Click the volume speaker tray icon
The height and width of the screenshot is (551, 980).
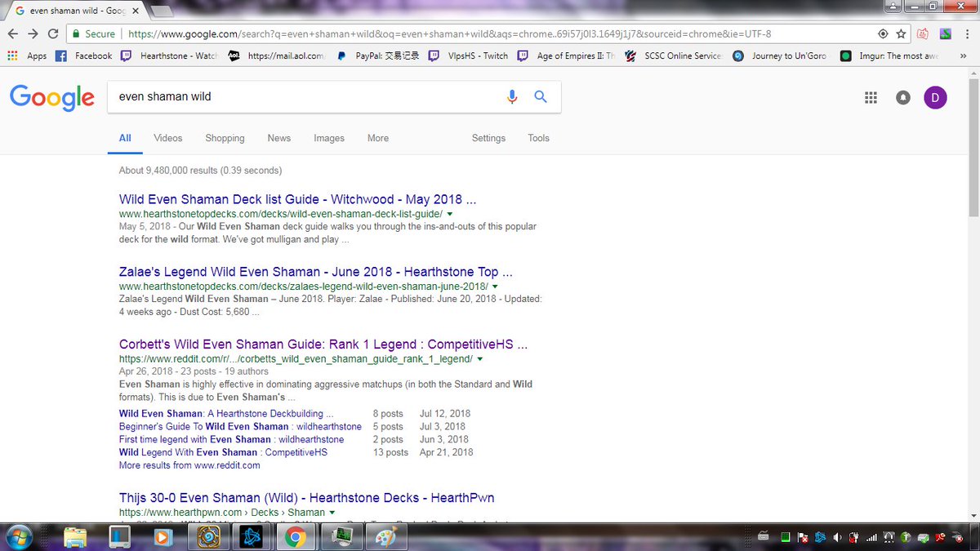pos(836,537)
